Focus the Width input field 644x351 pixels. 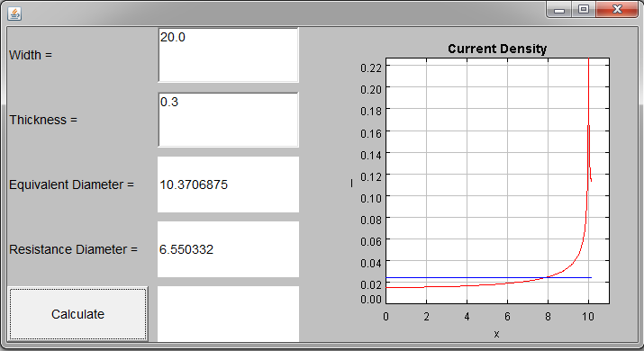click(x=228, y=55)
